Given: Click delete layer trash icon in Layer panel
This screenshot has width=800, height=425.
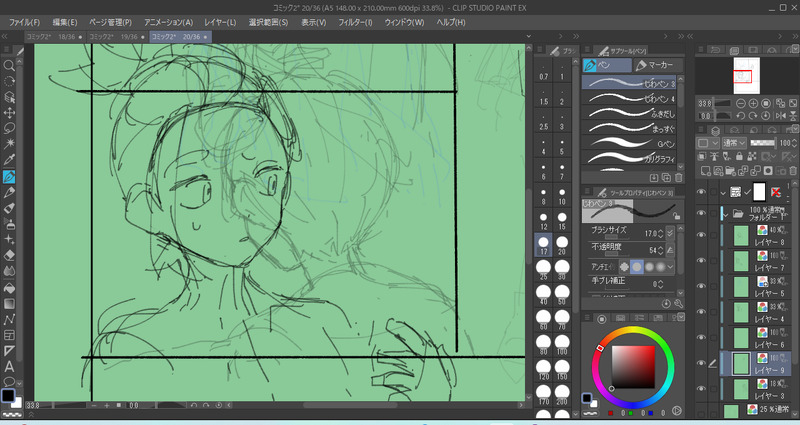Looking at the screenshot, I should 792,170.
